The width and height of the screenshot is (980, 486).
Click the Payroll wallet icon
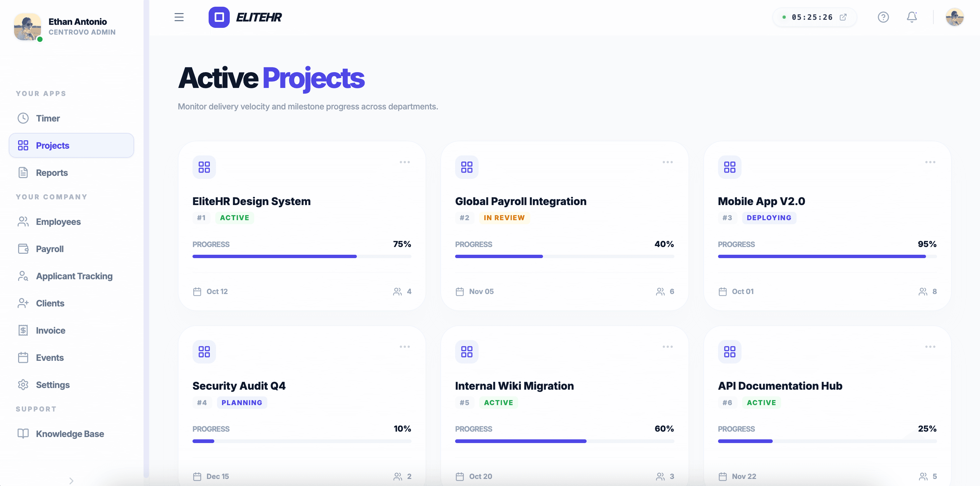click(x=23, y=249)
